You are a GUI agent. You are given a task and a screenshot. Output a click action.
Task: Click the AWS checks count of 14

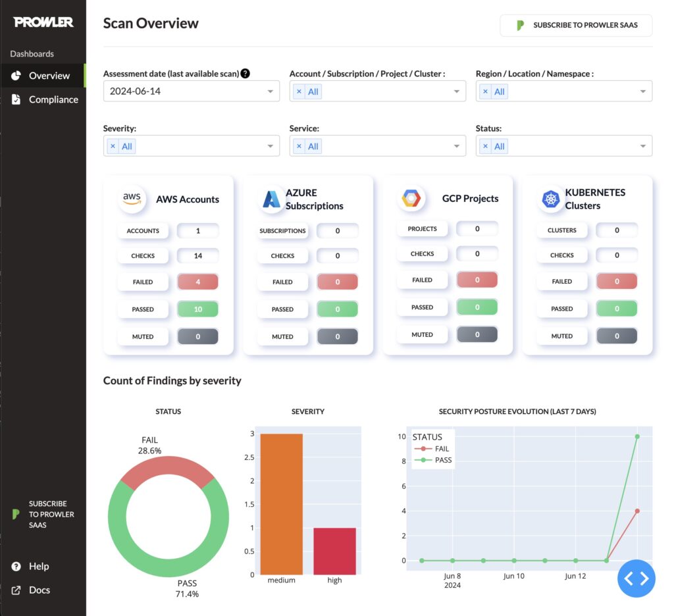197,256
